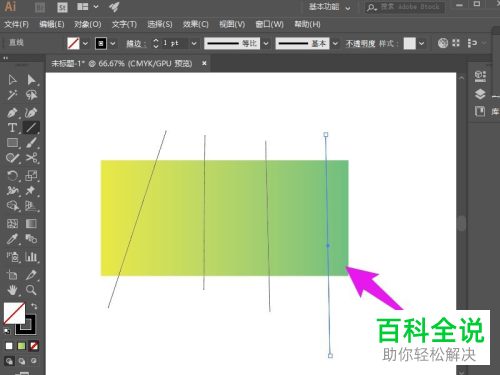This screenshot has width=500, height=375.
Task: Open the Window menu
Action: [269, 24]
